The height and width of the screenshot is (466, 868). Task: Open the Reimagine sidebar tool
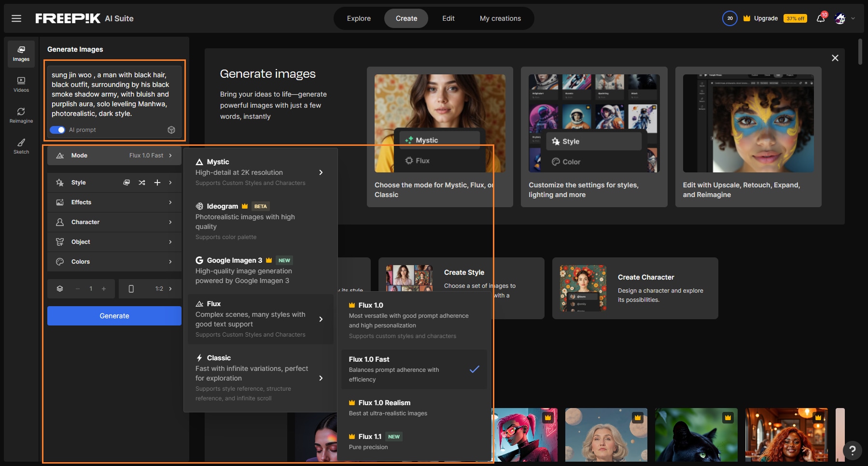coord(21,115)
